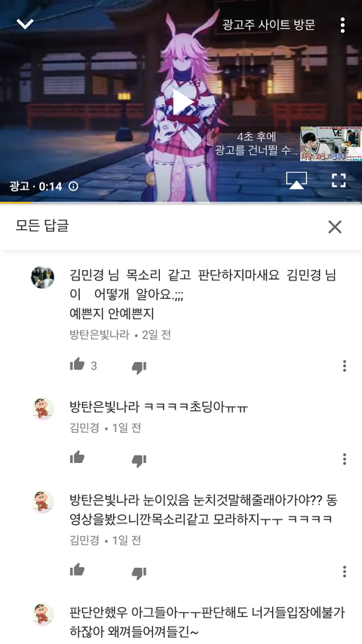Enter fullscreen mode
The width and height of the screenshot is (362, 644).
(339, 180)
